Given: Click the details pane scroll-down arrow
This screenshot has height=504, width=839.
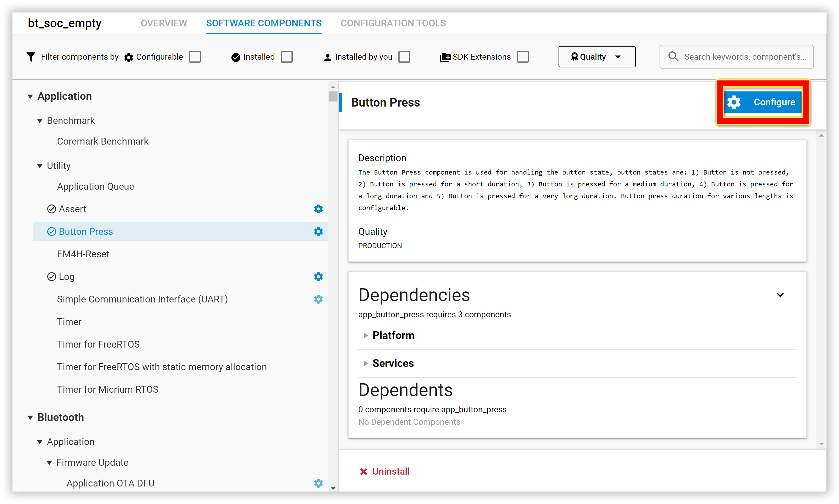Looking at the screenshot, I should point(821,444).
